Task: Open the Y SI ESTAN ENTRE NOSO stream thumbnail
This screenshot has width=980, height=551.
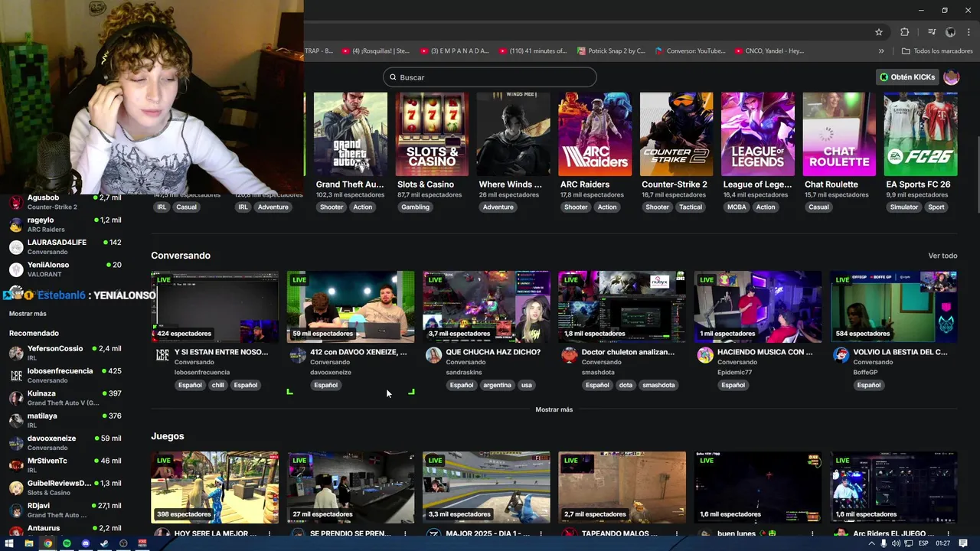Action: pos(215,307)
